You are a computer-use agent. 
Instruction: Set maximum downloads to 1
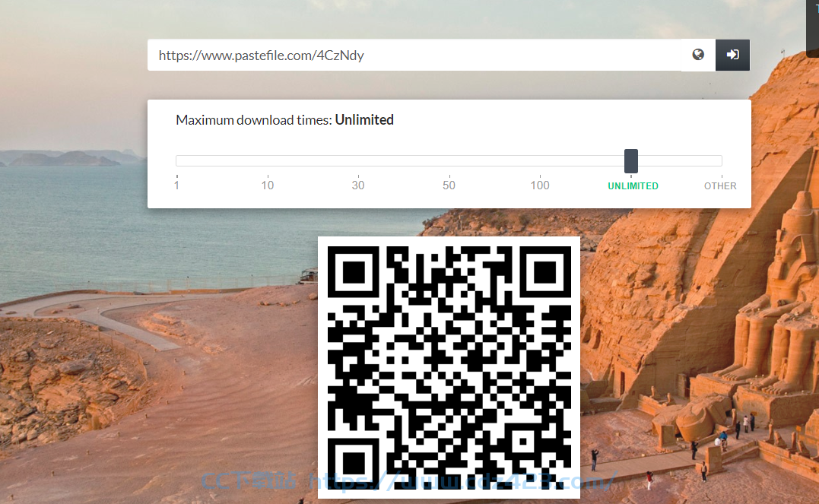[176, 185]
